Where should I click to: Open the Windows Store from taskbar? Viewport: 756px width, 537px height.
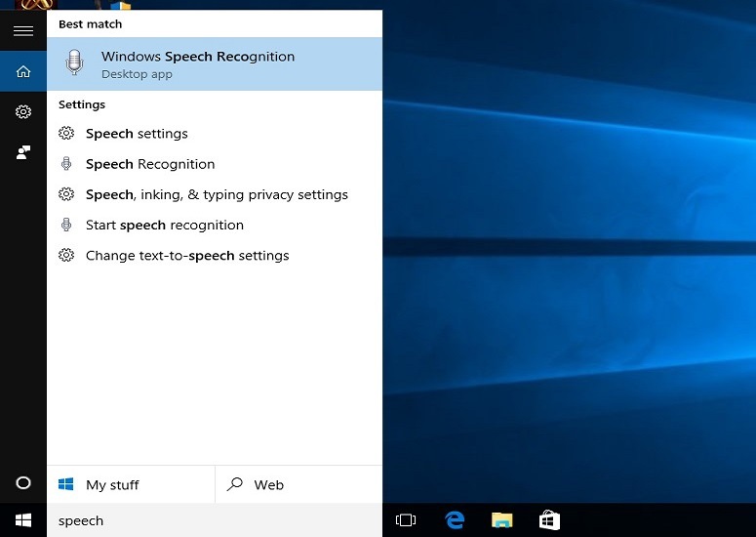click(x=549, y=520)
